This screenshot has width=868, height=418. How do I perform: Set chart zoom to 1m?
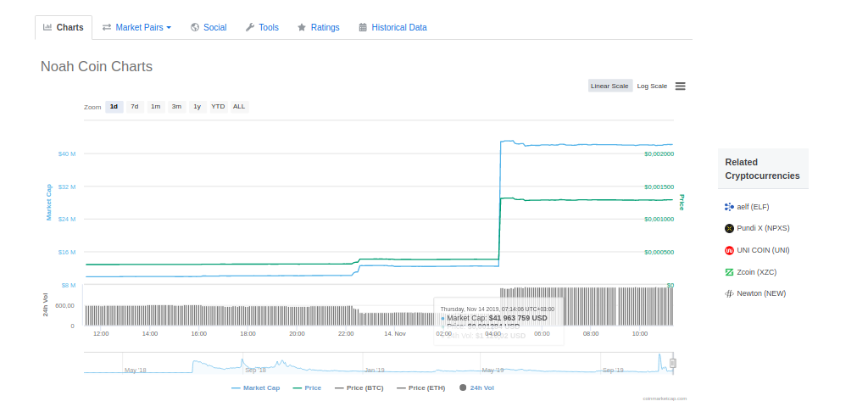tap(156, 106)
